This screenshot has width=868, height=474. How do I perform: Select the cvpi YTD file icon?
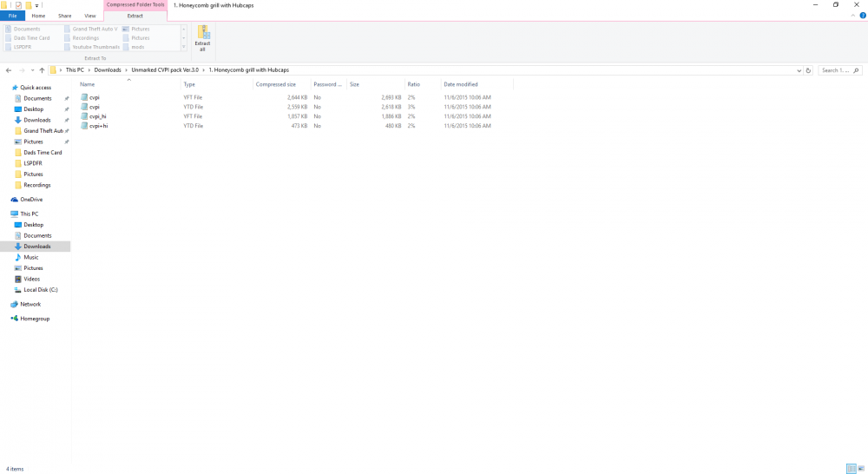84,106
